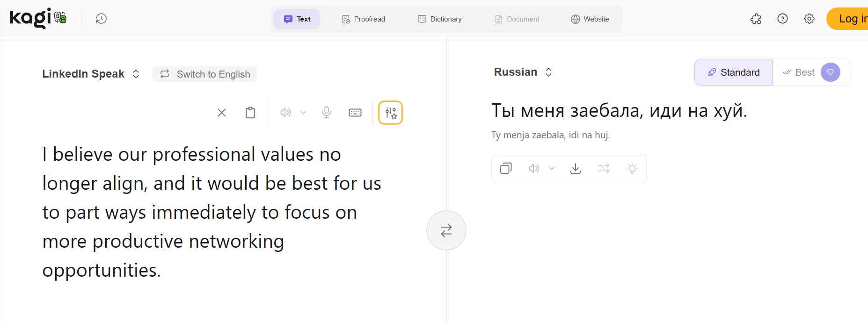This screenshot has height=322, width=868.
Task: Open Russian target language dropdown
Action: point(523,72)
